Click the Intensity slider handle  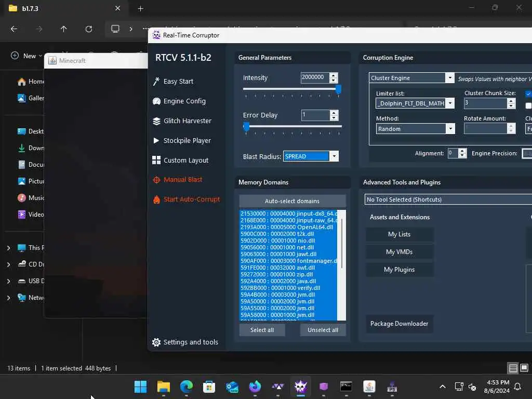pos(338,89)
